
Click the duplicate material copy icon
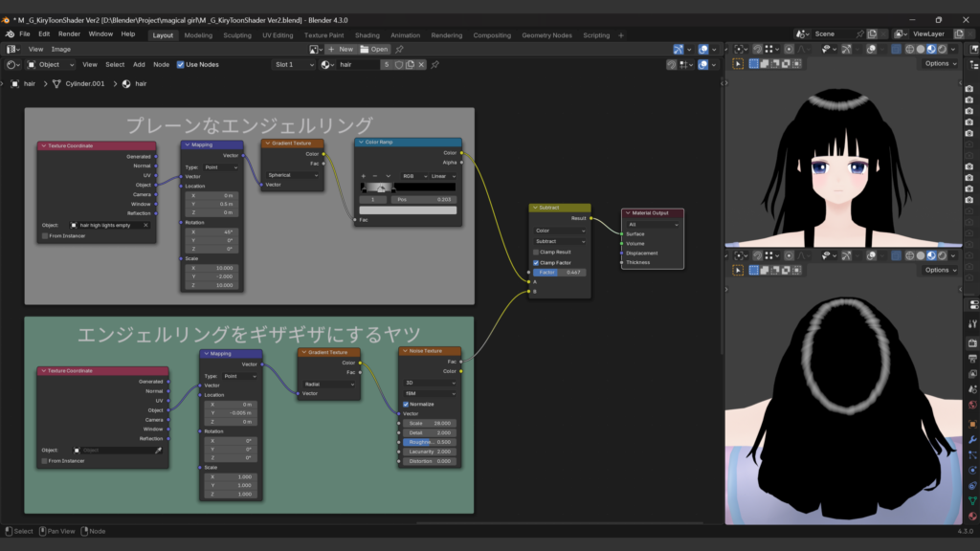point(411,64)
